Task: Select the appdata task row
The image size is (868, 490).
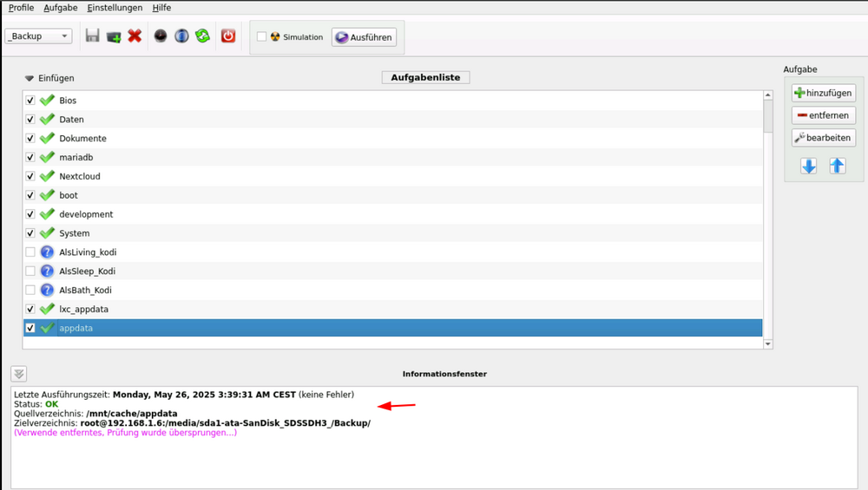Action: click(x=392, y=328)
